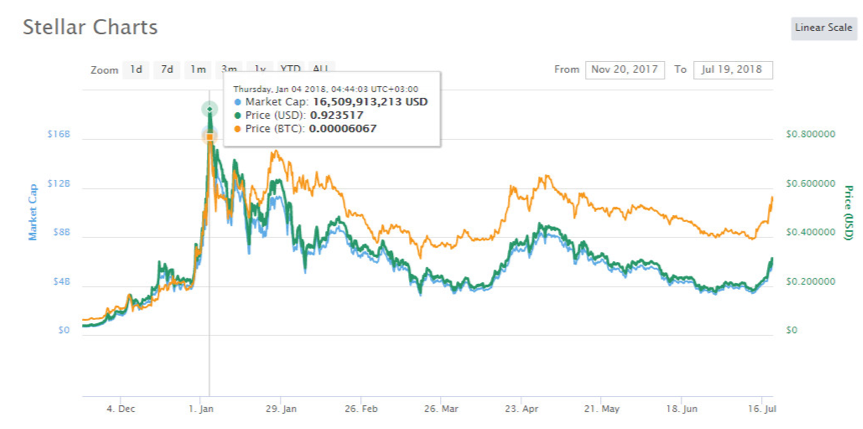Click the Price (USD) axis title
863x429 pixels.
[848, 213]
